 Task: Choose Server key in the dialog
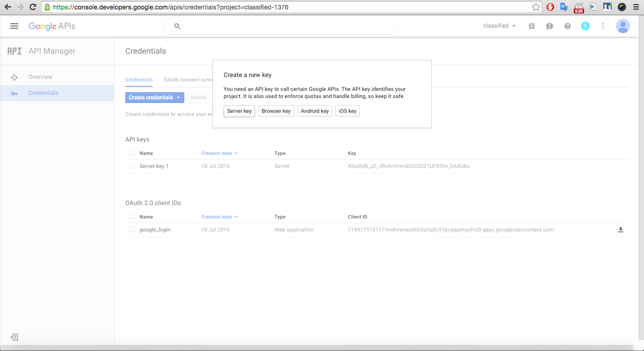239,111
